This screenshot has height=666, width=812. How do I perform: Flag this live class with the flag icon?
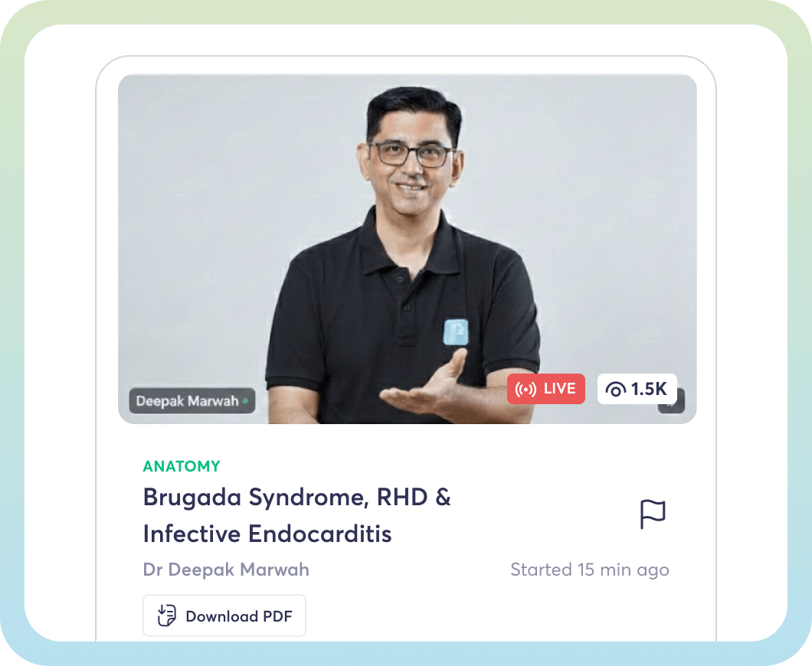(x=653, y=514)
